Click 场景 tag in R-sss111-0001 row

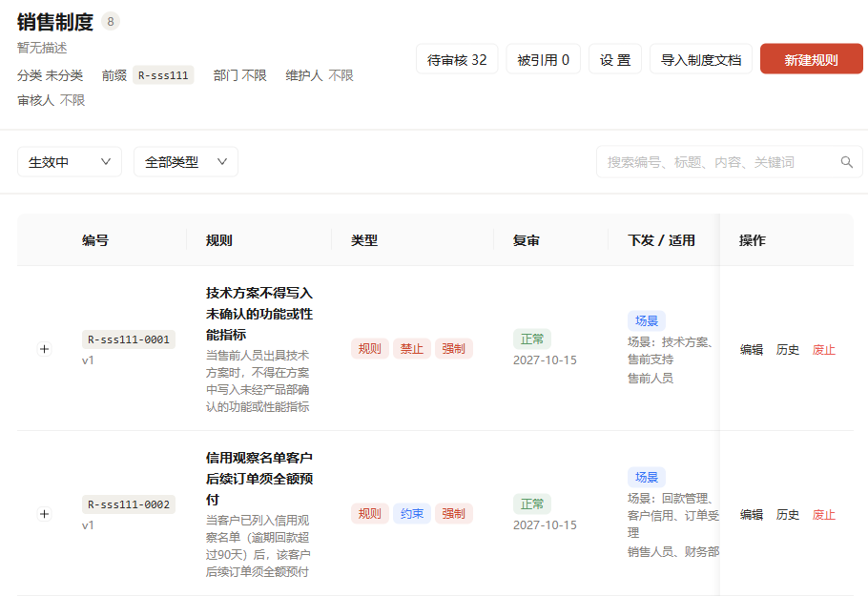[x=647, y=321]
